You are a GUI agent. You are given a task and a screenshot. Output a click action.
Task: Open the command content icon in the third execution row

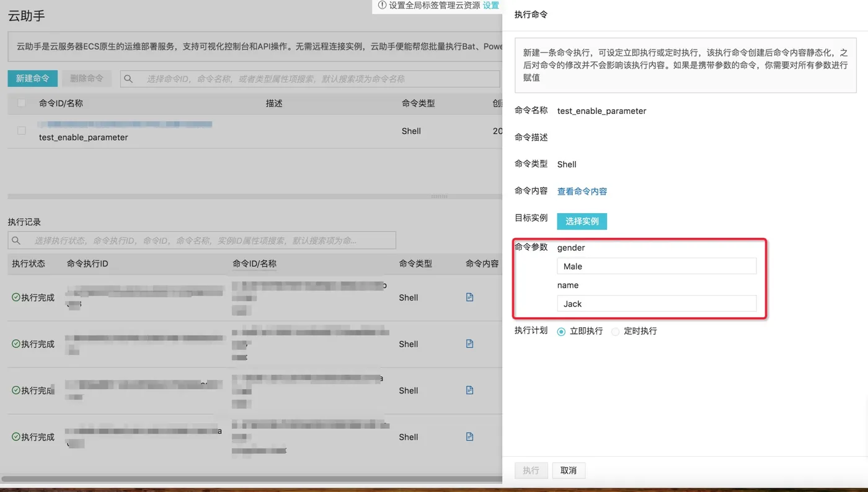coord(469,390)
